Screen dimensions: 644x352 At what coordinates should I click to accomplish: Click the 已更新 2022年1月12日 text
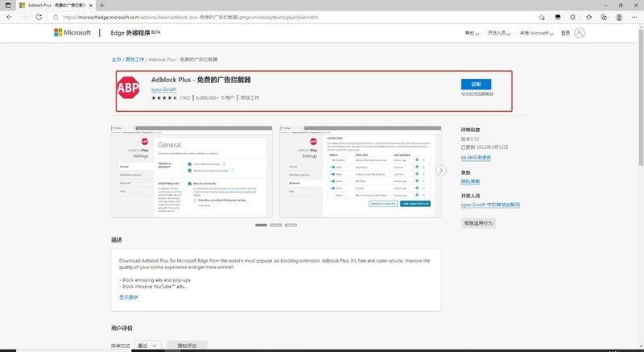pos(485,147)
